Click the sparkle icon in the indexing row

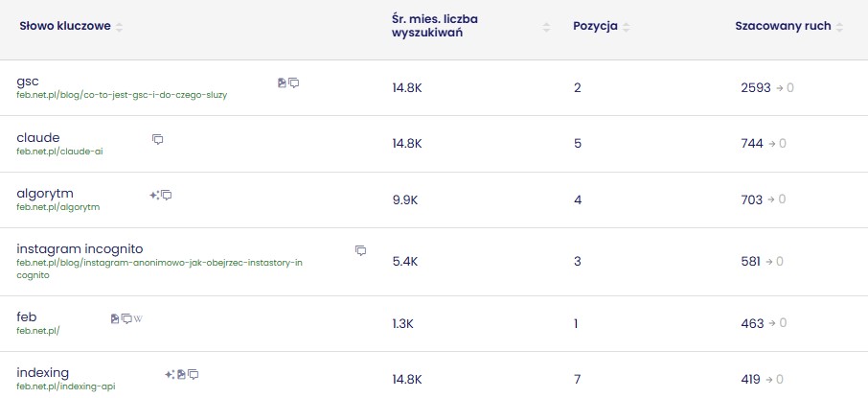(170, 374)
